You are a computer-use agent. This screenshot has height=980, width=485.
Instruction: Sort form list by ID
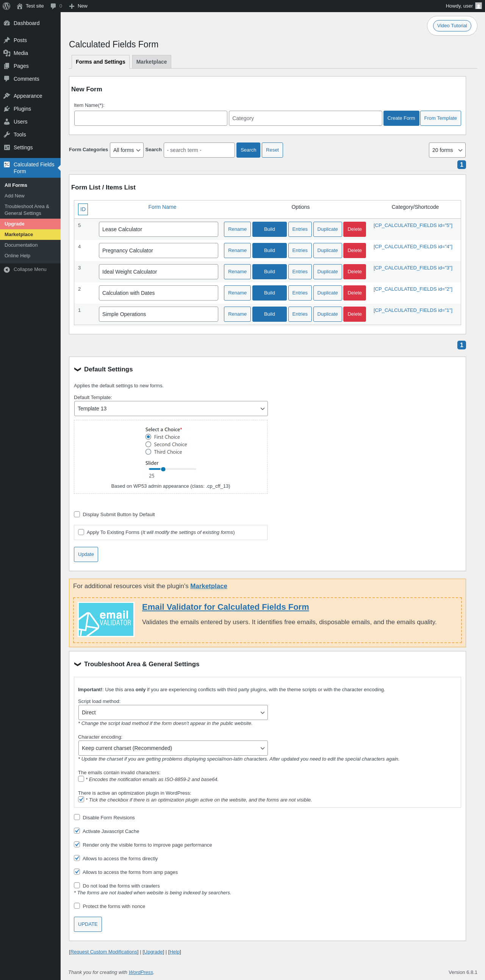coord(83,210)
